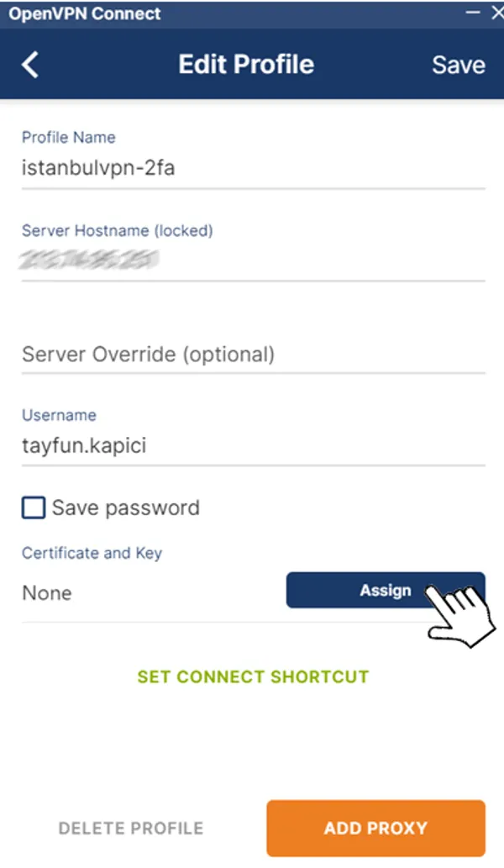Click Delete Profile

131,829
